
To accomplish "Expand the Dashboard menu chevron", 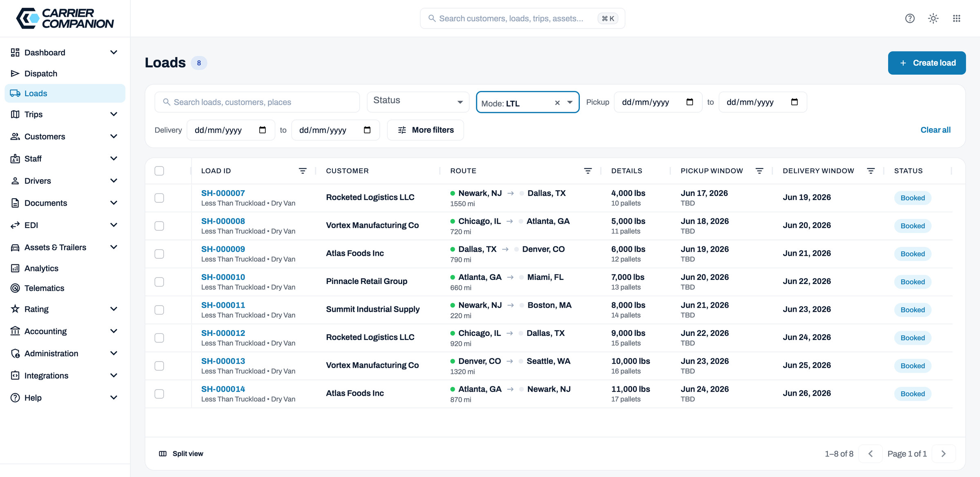I will point(114,52).
